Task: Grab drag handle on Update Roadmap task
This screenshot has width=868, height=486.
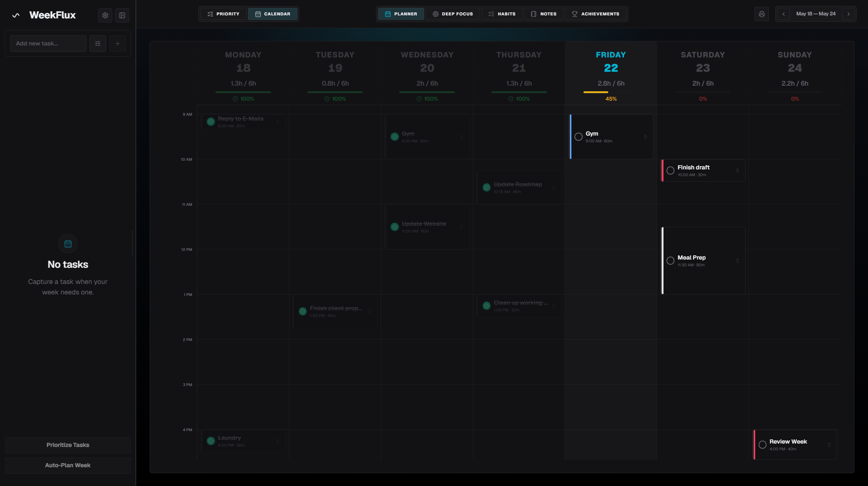Action: pyautogui.click(x=554, y=187)
